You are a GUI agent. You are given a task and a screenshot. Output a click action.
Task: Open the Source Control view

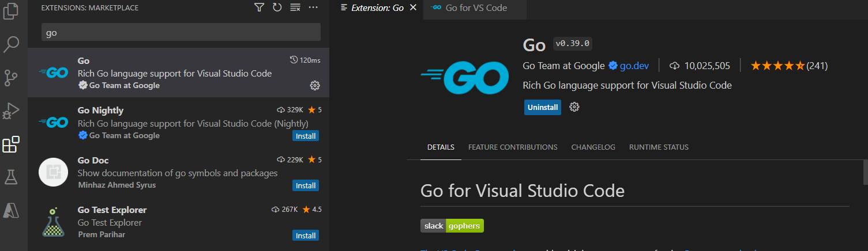pos(11,77)
